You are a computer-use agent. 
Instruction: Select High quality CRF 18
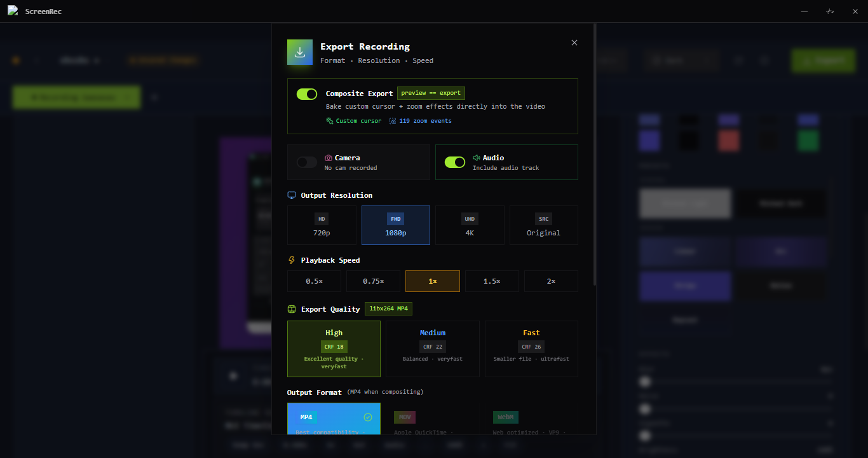[x=334, y=349]
